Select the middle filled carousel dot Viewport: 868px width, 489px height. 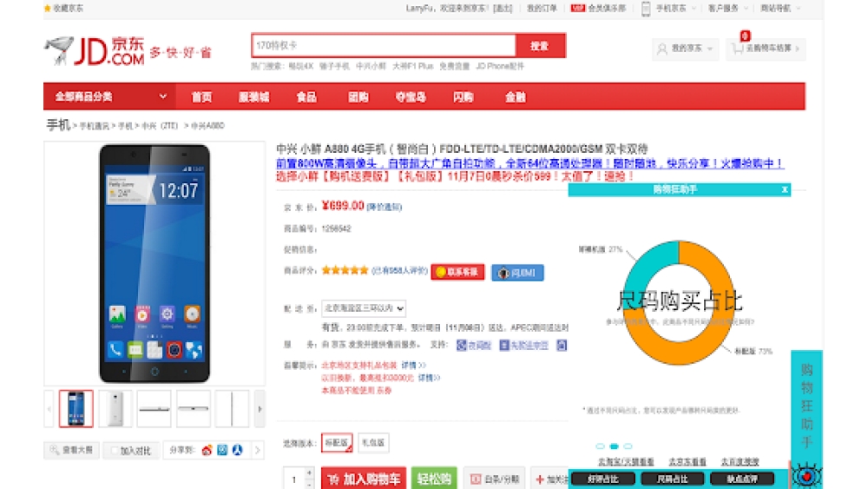point(614,446)
